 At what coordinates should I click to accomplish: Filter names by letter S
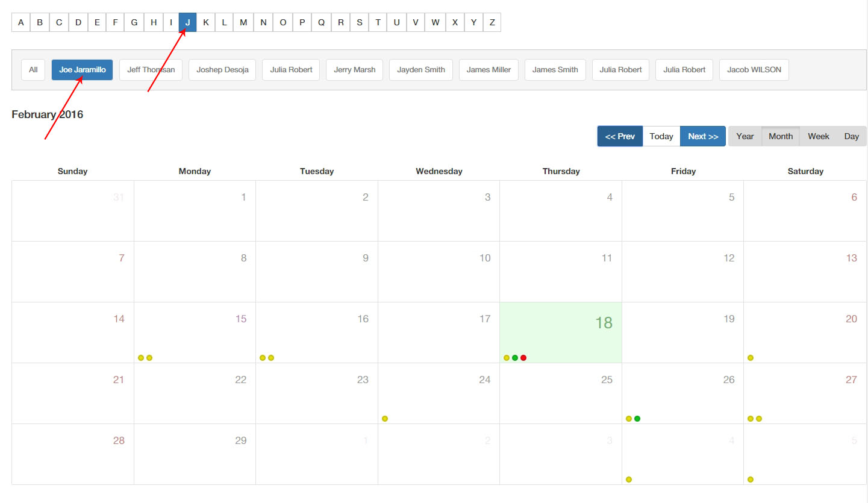pos(359,22)
